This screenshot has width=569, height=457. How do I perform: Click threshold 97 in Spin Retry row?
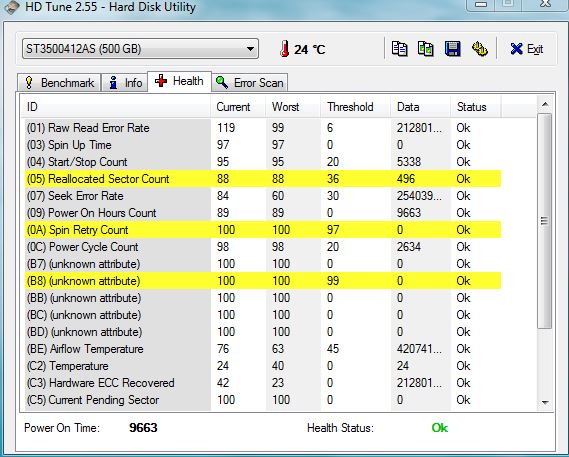(333, 230)
